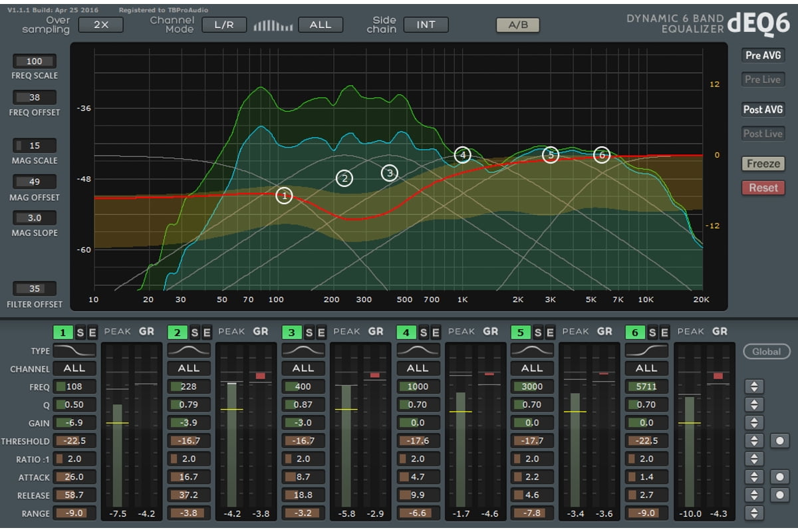Toggle band 1 on/off button
798x532 pixels.
[x=63, y=332]
